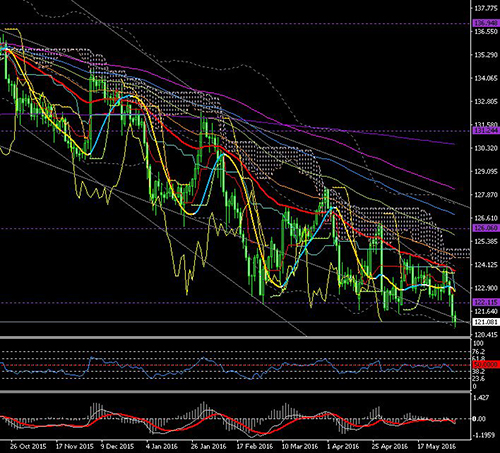This screenshot has width=500, height=453.
Task: Click the 23.6 level on oscillator scale
Action: (x=479, y=379)
